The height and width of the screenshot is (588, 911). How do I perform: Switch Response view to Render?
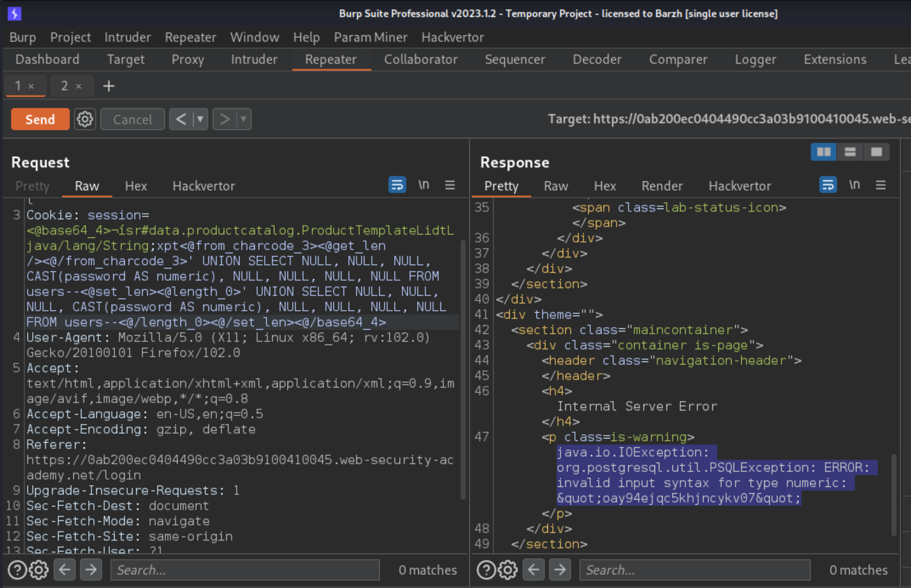[662, 186]
